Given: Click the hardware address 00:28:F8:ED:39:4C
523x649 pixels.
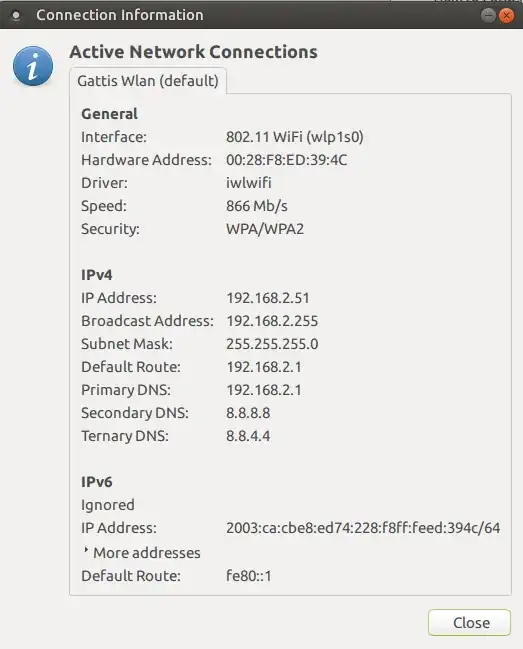Looking at the screenshot, I should (286, 160).
